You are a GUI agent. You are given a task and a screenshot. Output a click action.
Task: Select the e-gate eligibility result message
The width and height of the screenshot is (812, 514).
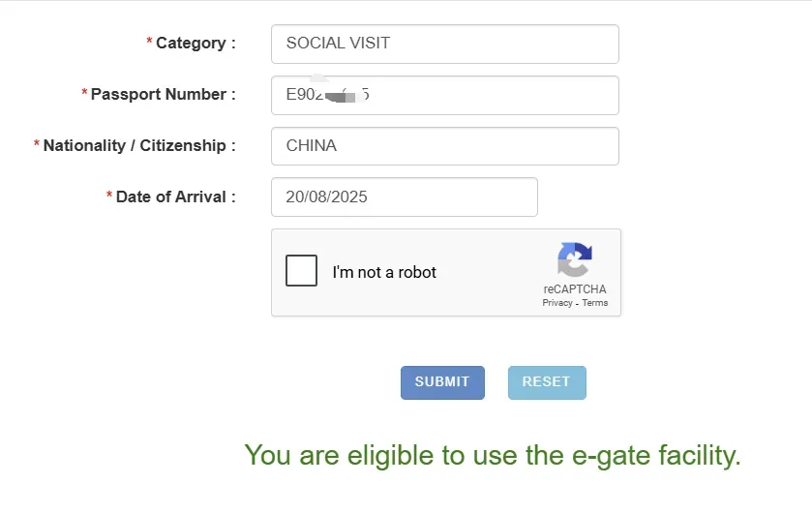493,456
